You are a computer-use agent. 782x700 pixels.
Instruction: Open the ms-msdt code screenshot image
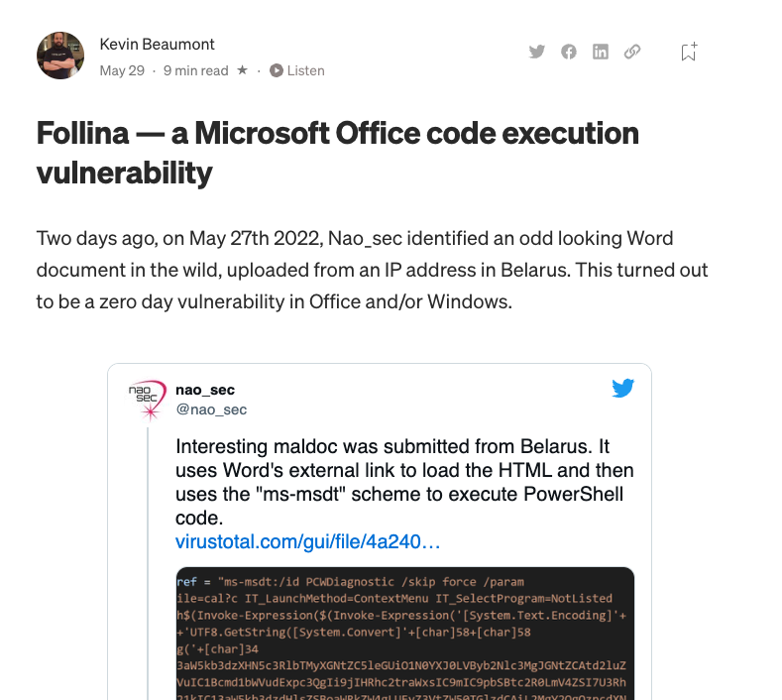(404, 633)
